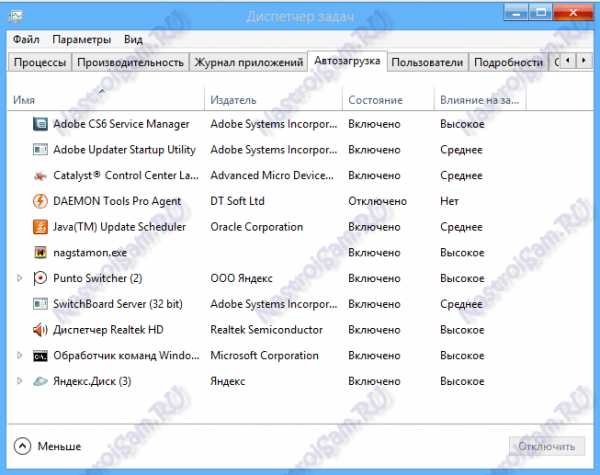Close the Task Manager window
The height and width of the screenshot is (475, 600).
click(573, 13)
